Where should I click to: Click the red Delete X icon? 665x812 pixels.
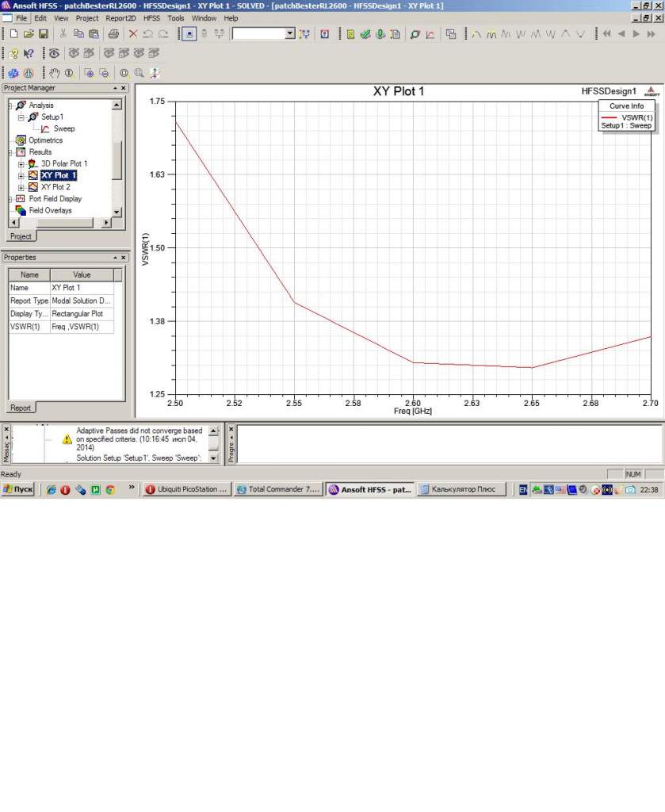click(x=133, y=34)
